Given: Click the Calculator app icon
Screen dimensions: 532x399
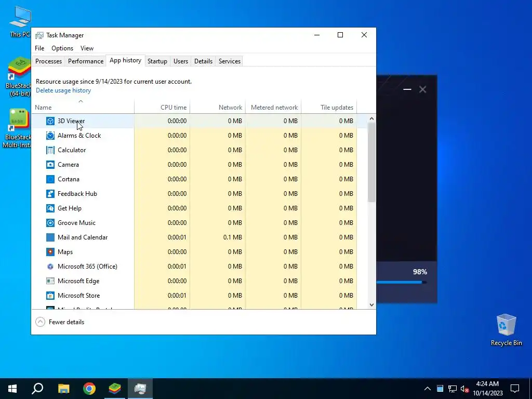Looking at the screenshot, I should click(x=50, y=150).
